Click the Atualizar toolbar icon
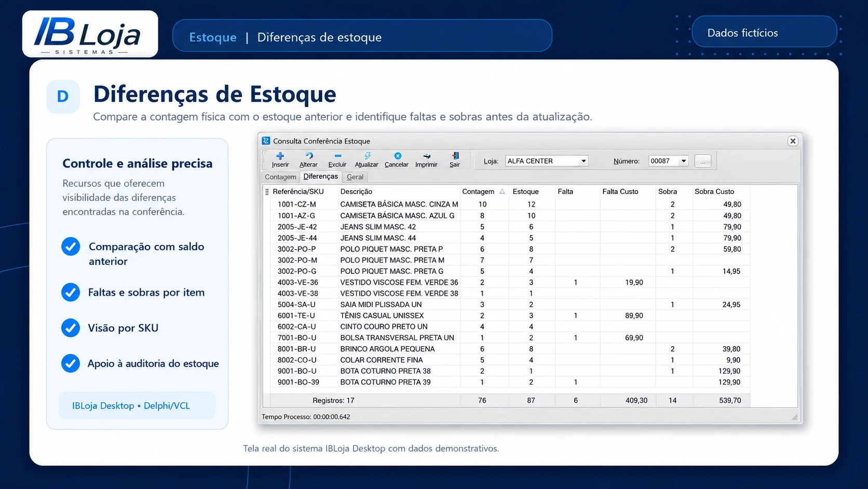The width and height of the screenshot is (868, 489). [x=367, y=156]
